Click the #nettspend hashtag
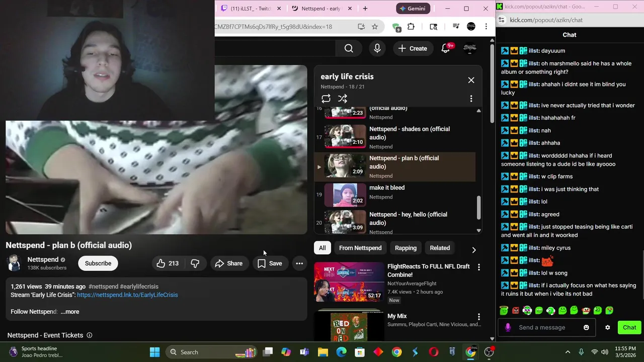Image resolution: width=644 pixels, height=362 pixels. [x=103, y=287]
